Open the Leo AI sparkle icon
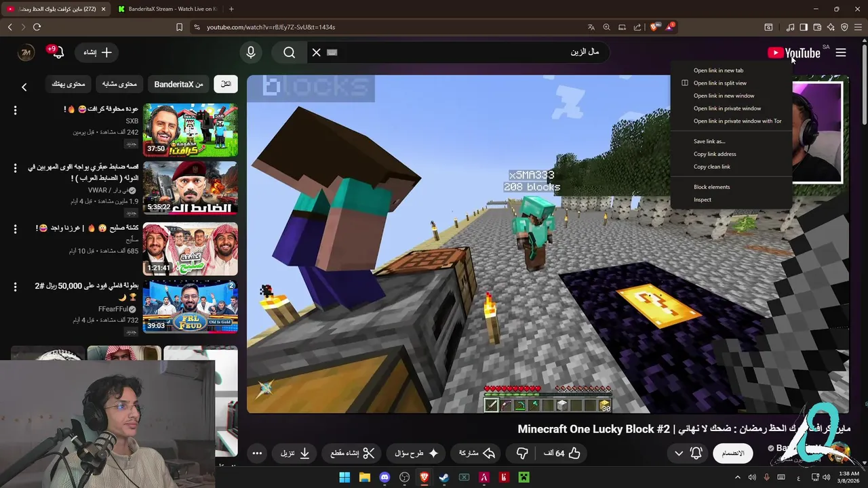This screenshot has width=868, height=488. 831,27
